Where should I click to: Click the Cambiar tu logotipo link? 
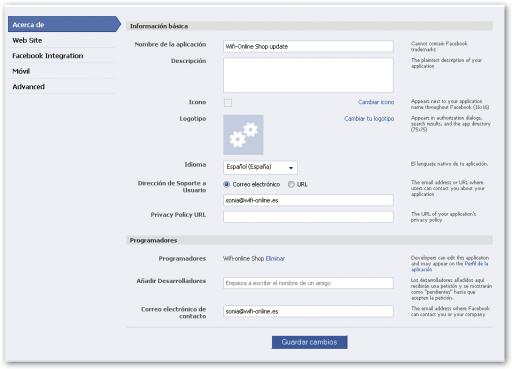point(369,118)
